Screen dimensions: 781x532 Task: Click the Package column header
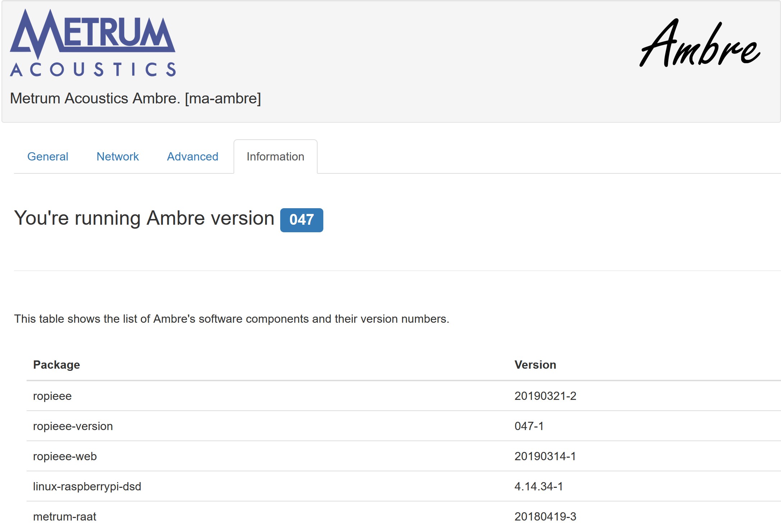(x=56, y=365)
